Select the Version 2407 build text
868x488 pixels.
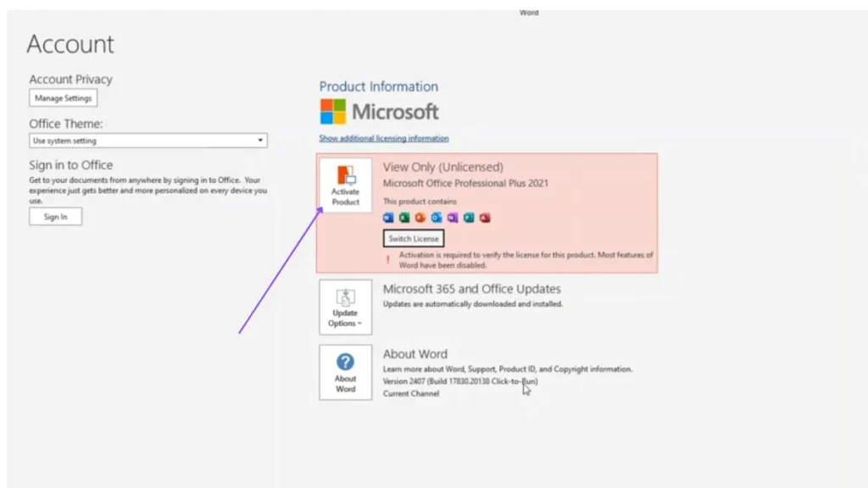460,381
